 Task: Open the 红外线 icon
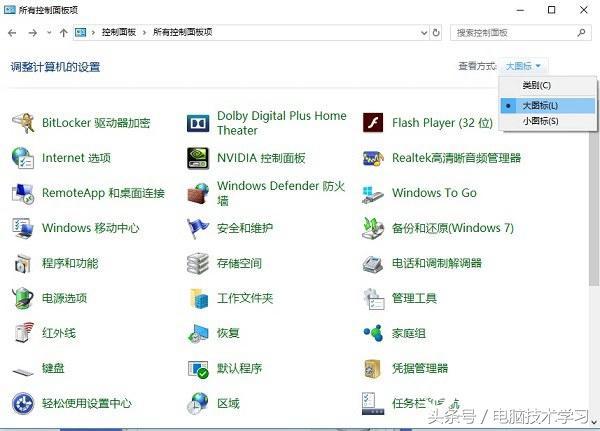(x=24, y=333)
